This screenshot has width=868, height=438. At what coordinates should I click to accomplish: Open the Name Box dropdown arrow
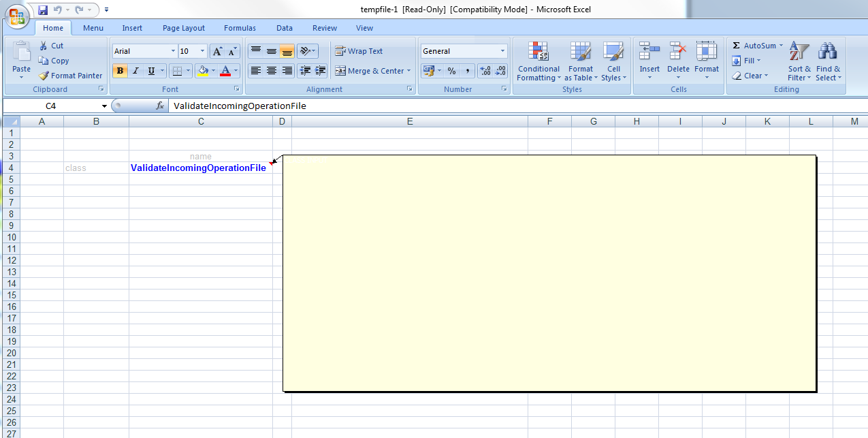pyautogui.click(x=104, y=106)
